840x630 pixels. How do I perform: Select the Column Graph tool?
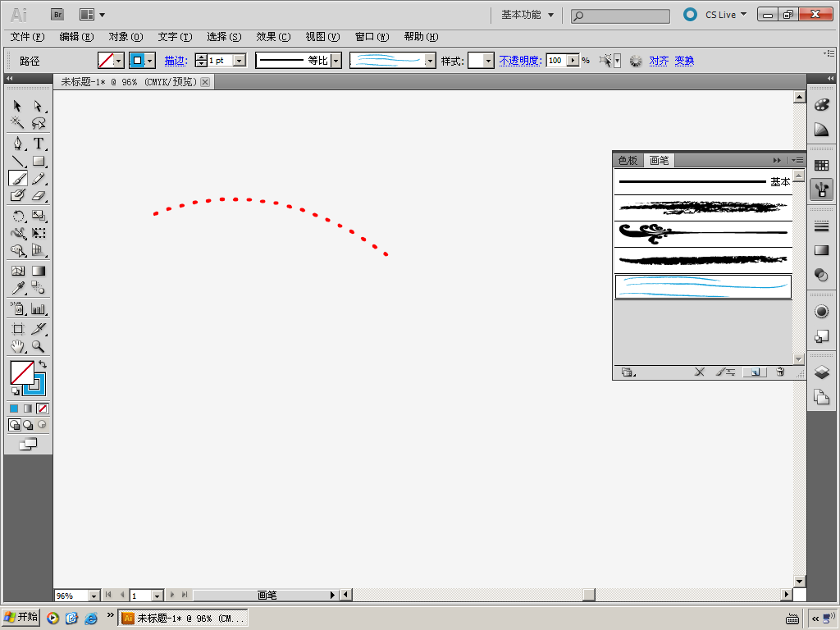click(38, 308)
